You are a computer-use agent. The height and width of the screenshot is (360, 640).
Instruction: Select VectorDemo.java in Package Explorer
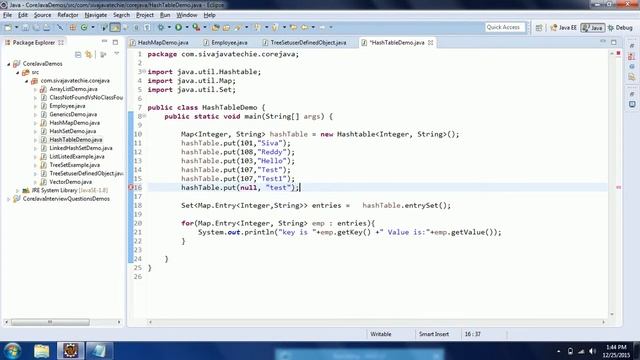pos(71,182)
